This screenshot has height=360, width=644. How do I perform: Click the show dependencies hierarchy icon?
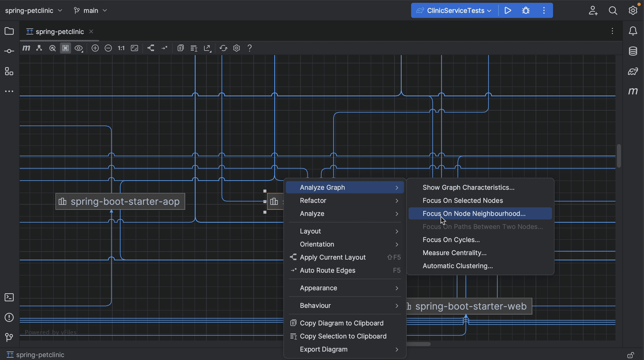tap(39, 48)
